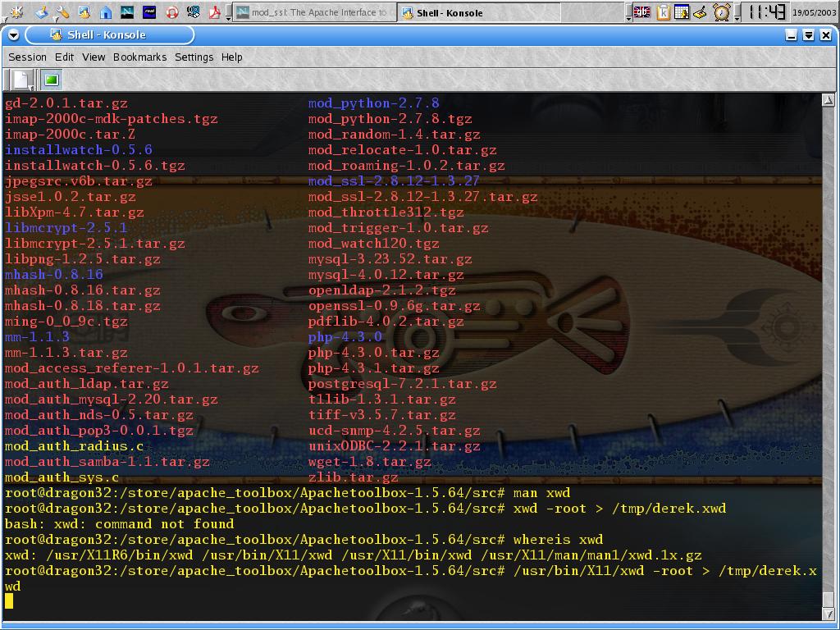This screenshot has height=630, width=840.
Task: Click mod_auth_radius.c file name
Action: click(74, 446)
